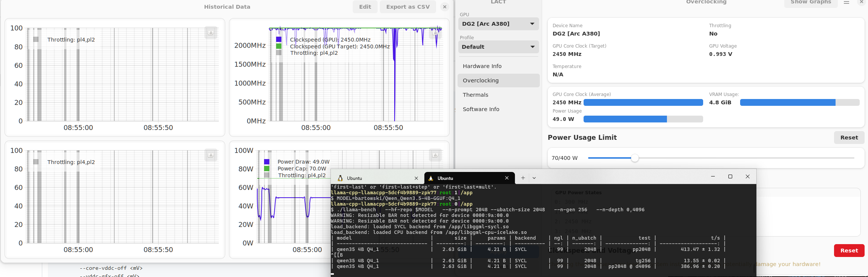The width and height of the screenshot is (868, 277).
Task: Click 'pp2048 @ d4096' in the terminal table
Action: coord(630,266)
